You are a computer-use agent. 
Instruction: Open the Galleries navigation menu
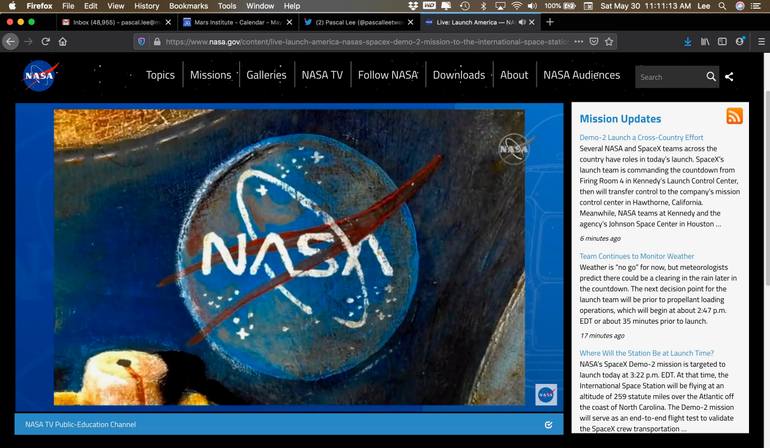pos(266,75)
